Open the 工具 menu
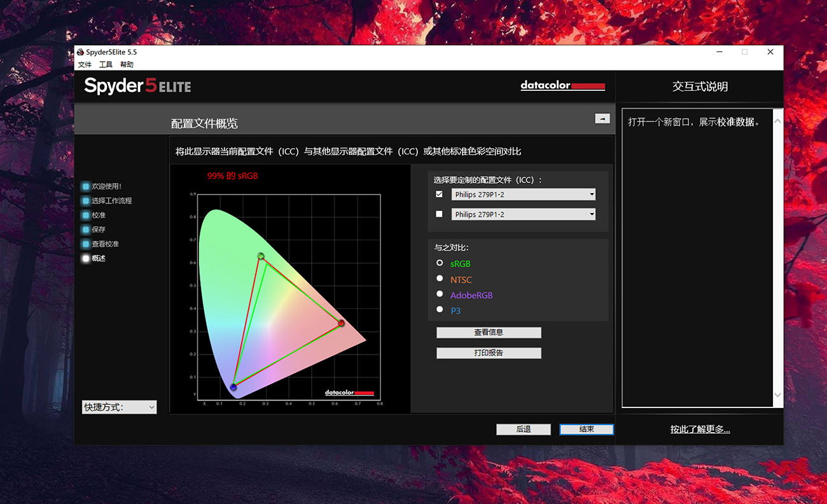Viewport: 827px width, 504px height. (106, 65)
